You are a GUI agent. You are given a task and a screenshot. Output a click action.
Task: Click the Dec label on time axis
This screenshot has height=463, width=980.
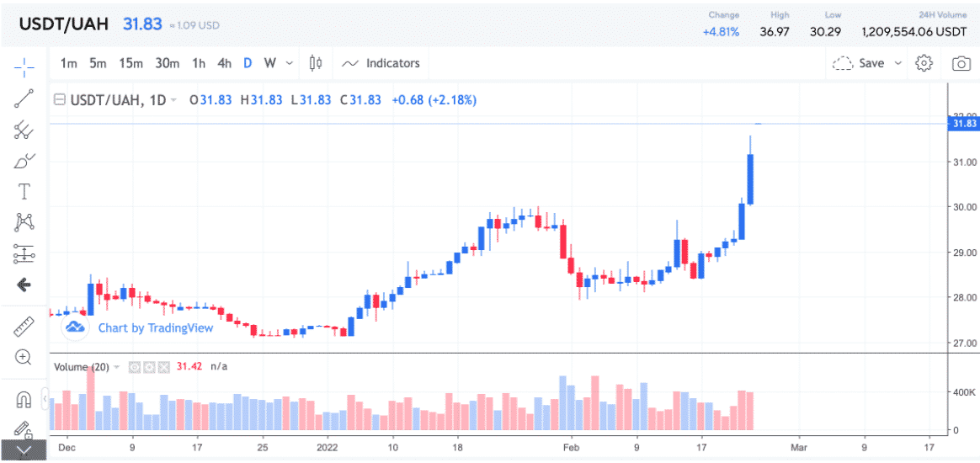click(67, 447)
